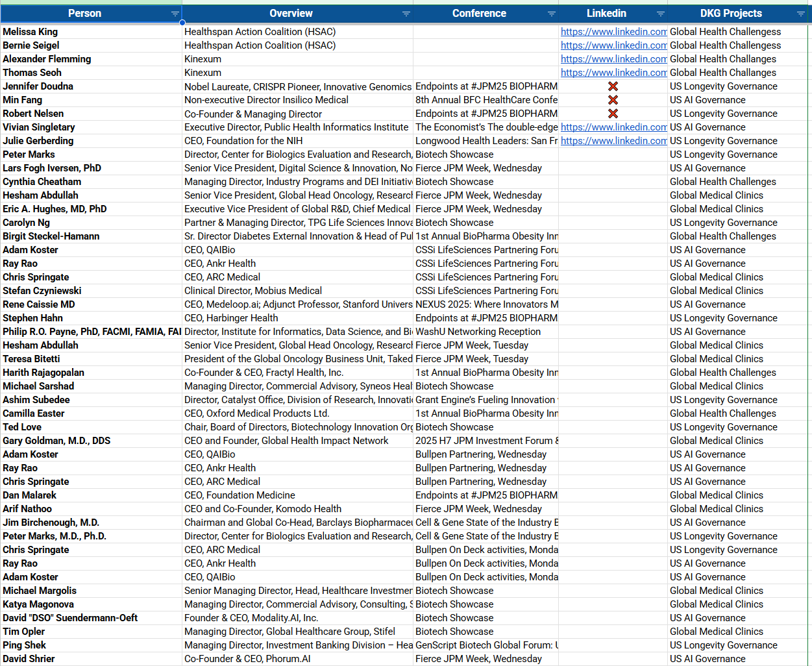The width and height of the screenshot is (812, 666).
Task: Open Bernie Seigel's LinkedIn link
Action: (613, 45)
